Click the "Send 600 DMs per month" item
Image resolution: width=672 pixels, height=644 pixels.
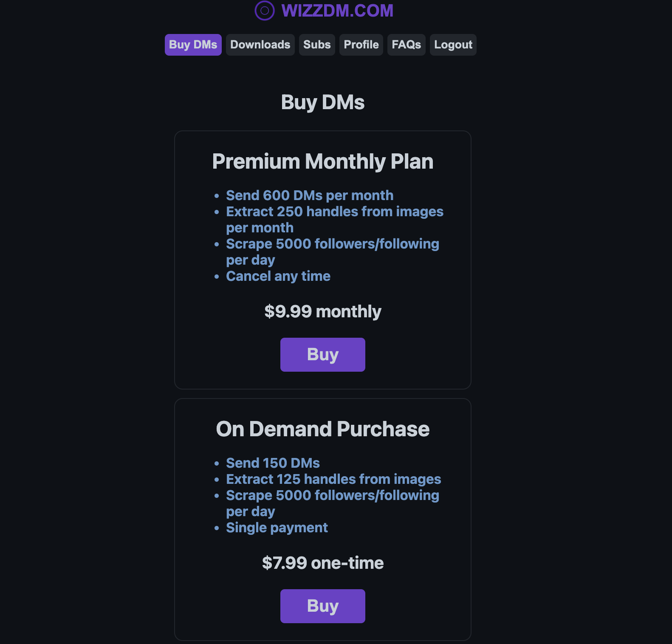click(x=309, y=195)
